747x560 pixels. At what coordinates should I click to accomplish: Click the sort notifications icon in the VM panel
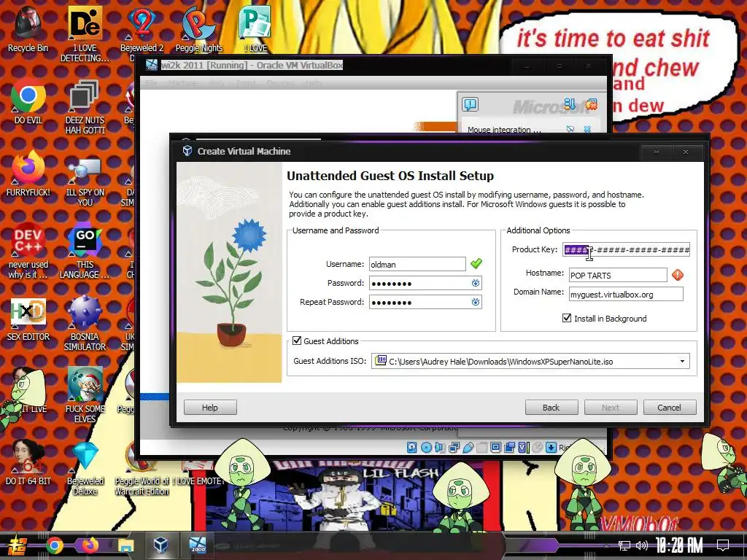(x=570, y=104)
